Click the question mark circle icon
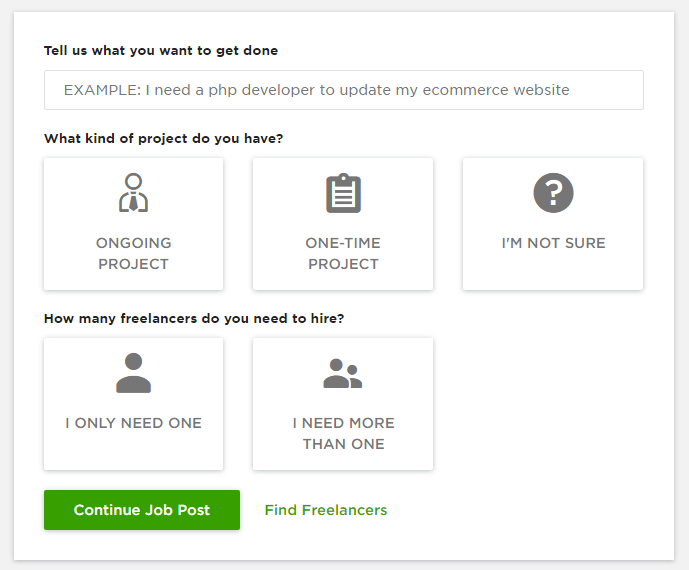Viewport: 689px width, 570px height. click(553, 193)
